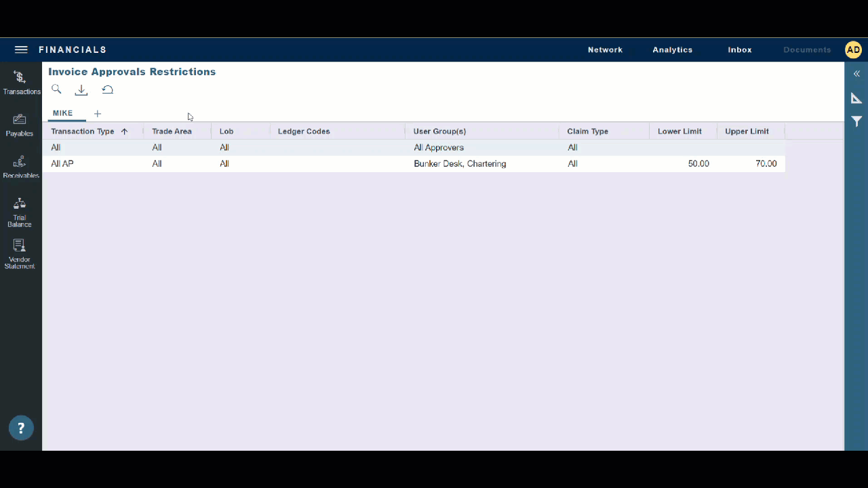
Task: Open the hamburger navigation menu
Action: pyautogui.click(x=21, y=49)
